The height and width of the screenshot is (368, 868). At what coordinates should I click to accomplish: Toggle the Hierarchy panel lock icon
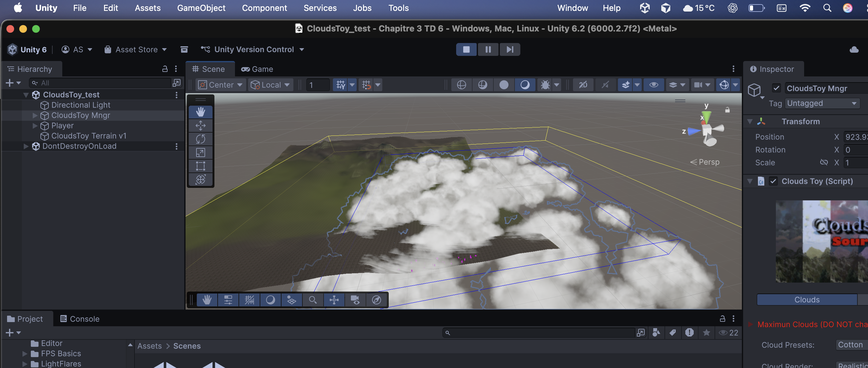165,69
